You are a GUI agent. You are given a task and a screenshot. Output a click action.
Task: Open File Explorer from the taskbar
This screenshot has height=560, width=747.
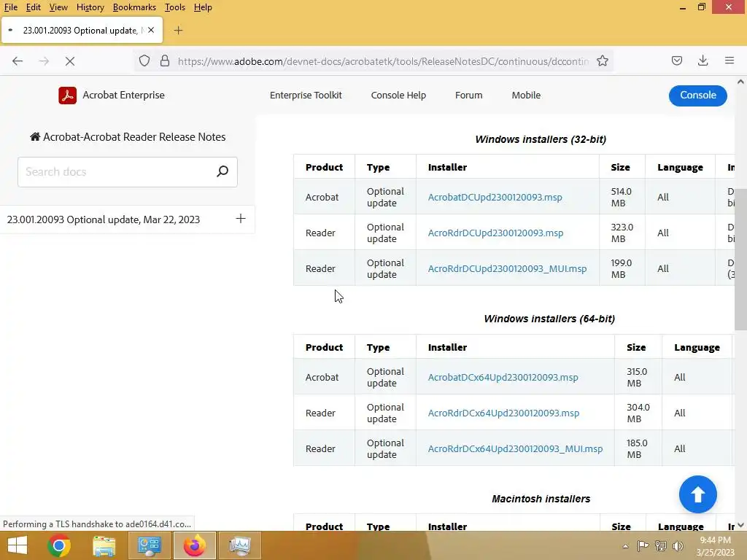[x=104, y=545]
